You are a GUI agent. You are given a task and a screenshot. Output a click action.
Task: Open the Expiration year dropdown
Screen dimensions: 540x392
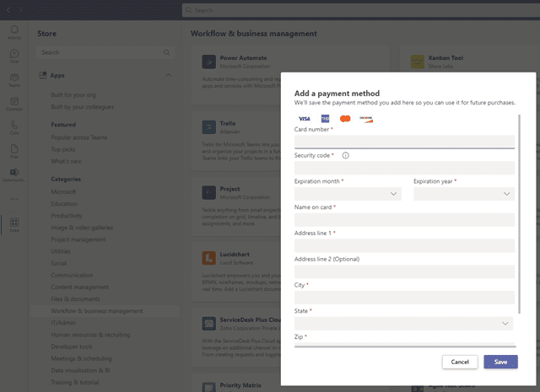tap(464, 194)
